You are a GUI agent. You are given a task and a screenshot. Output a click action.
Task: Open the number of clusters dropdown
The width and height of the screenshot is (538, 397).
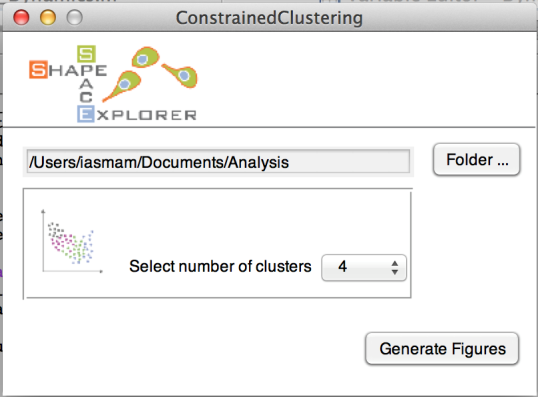(x=364, y=267)
